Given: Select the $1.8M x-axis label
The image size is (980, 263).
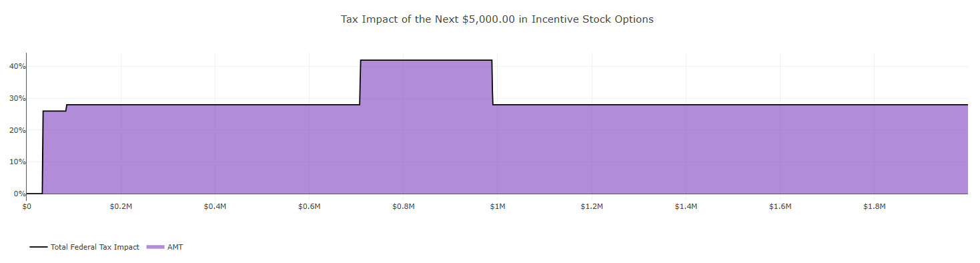Looking at the screenshot, I should coord(874,206).
